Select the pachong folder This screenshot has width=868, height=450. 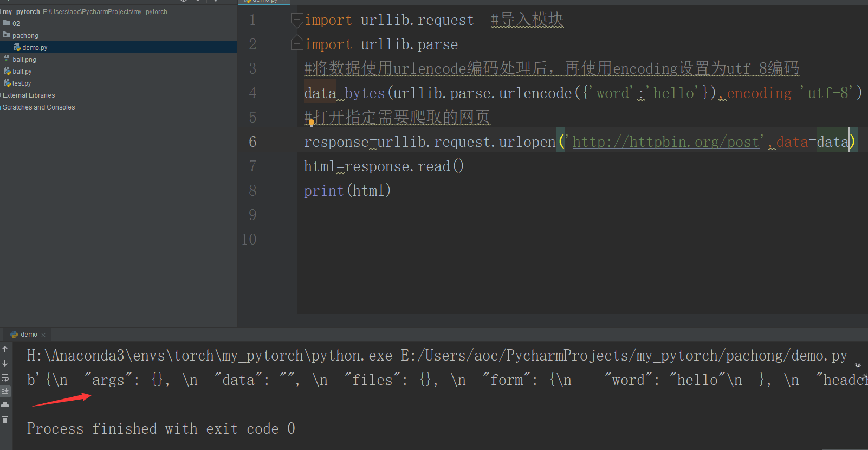coord(25,35)
